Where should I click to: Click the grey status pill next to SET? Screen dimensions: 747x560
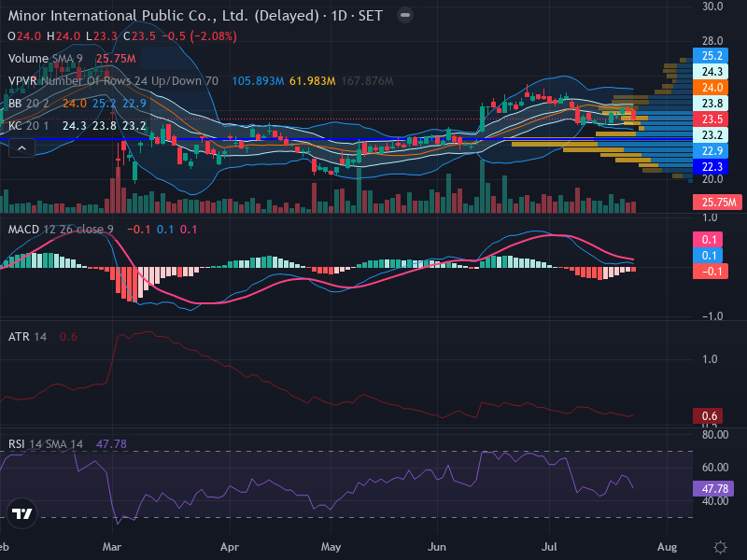coord(405,15)
